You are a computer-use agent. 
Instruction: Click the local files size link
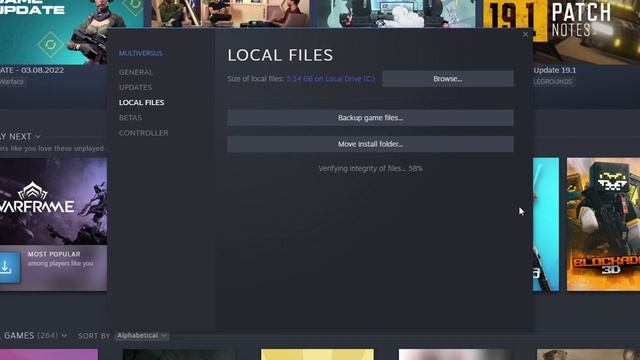pyautogui.click(x=330, y=79)
